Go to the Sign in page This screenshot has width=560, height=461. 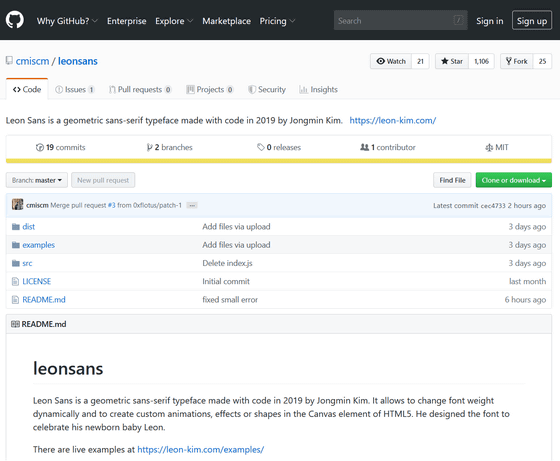tap(490, 21)
